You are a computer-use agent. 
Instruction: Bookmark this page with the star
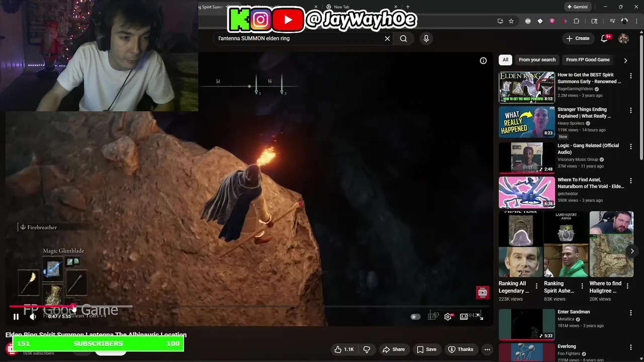(x=511, y=21)
